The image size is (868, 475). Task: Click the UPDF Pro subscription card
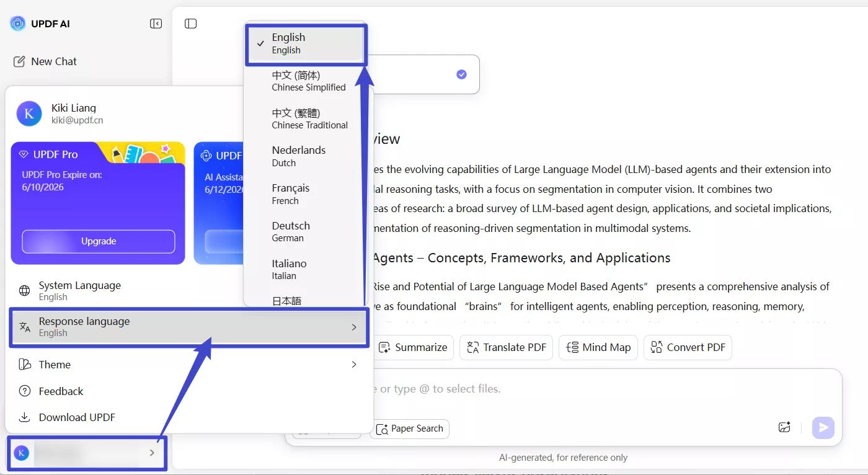point(98,203)
